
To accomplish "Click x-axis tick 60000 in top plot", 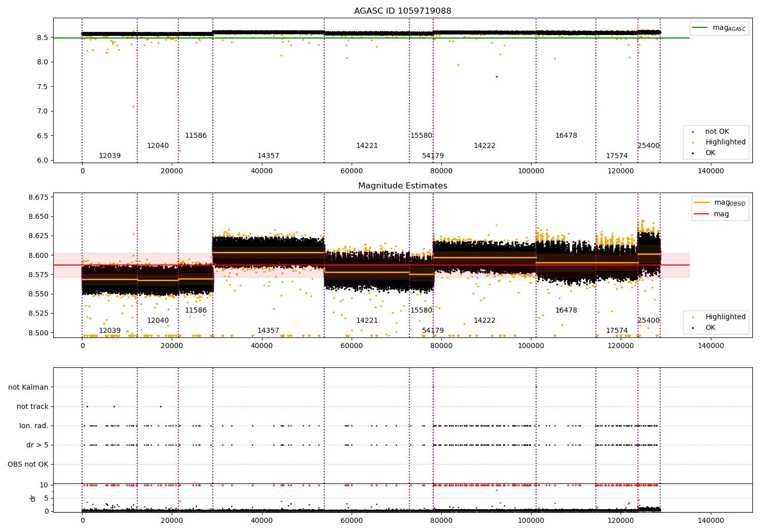I will pyautogui.click(x=352, y=171).
